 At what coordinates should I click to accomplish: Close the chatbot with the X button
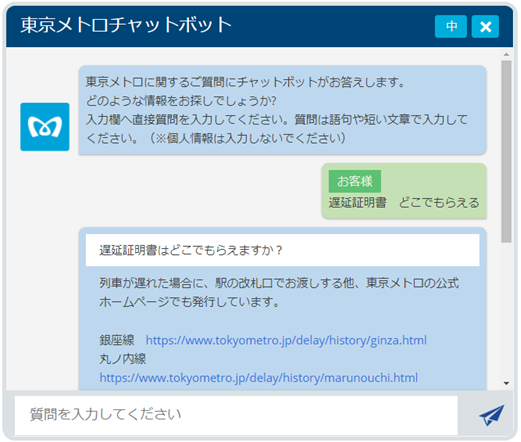pos(485,26)
